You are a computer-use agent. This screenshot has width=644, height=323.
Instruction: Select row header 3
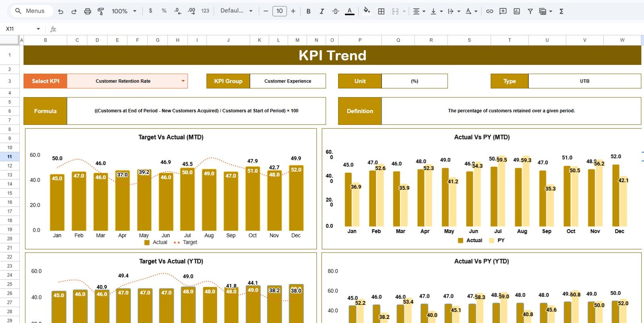pyautogui.click(x=10, y=81)
